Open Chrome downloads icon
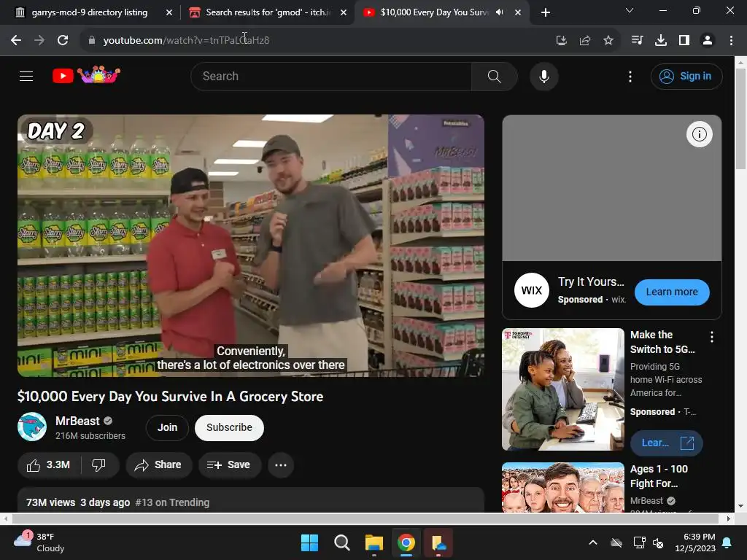Viewport: 747px width, 560px height. 660,41
